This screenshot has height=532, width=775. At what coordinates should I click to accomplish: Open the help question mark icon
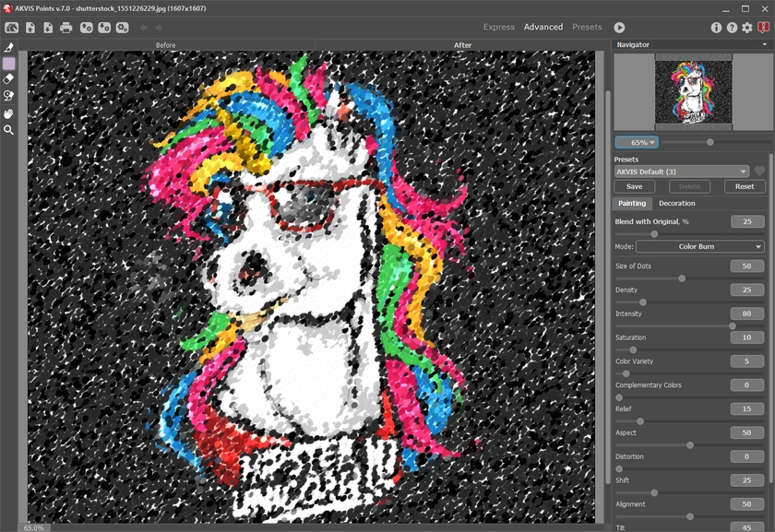[x=732, y=28]
